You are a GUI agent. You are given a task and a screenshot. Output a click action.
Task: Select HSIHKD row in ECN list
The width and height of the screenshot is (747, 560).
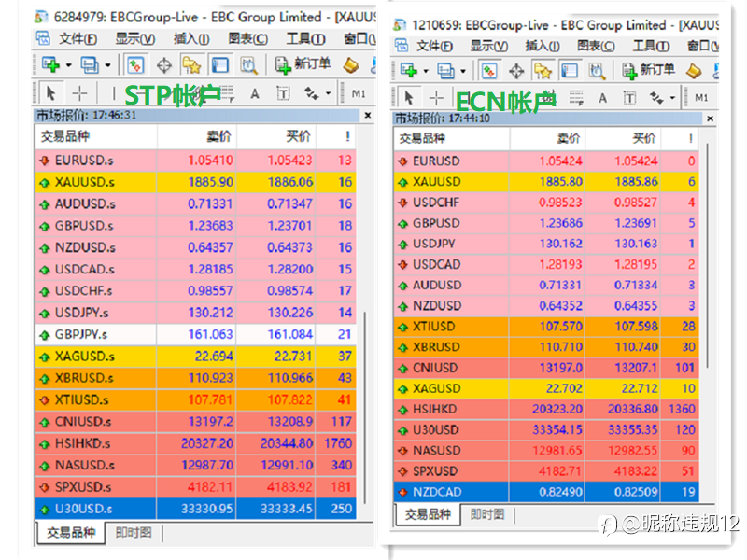coord(546,409)
